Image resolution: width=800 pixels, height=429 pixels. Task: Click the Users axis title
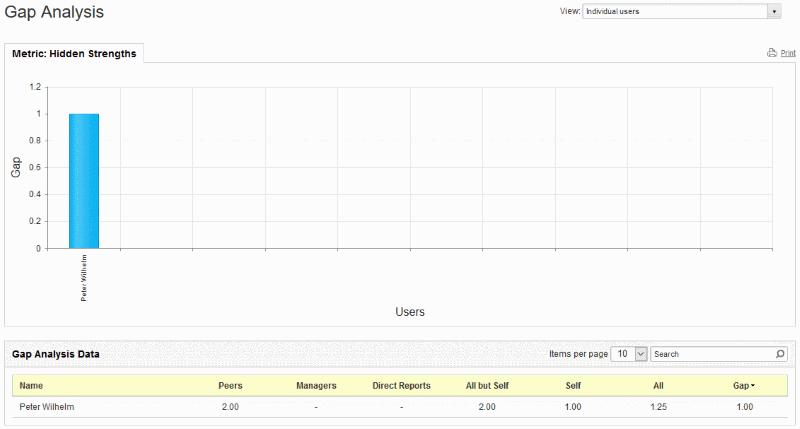[410, 312]
